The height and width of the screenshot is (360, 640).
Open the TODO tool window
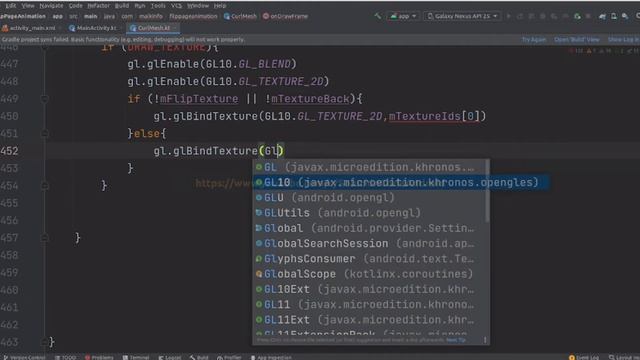[x=65, y=357]
